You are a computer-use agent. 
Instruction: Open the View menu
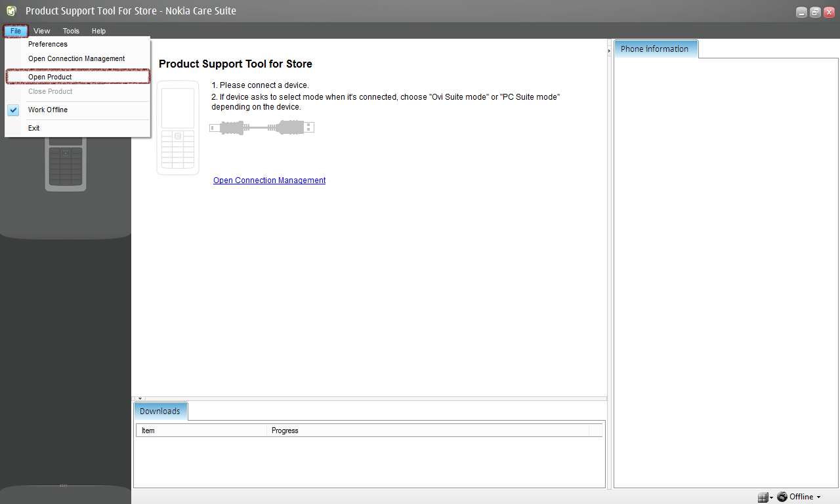(41, 31)
